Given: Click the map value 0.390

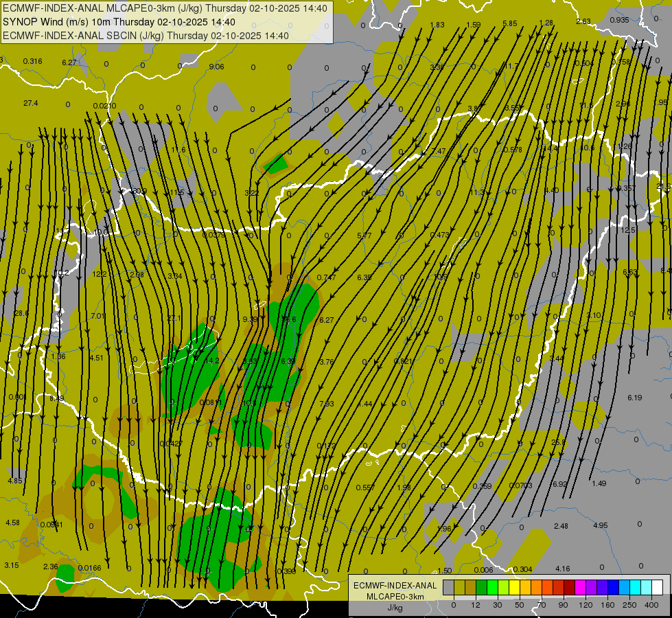Looking at the screenshot, I should 286,571.
